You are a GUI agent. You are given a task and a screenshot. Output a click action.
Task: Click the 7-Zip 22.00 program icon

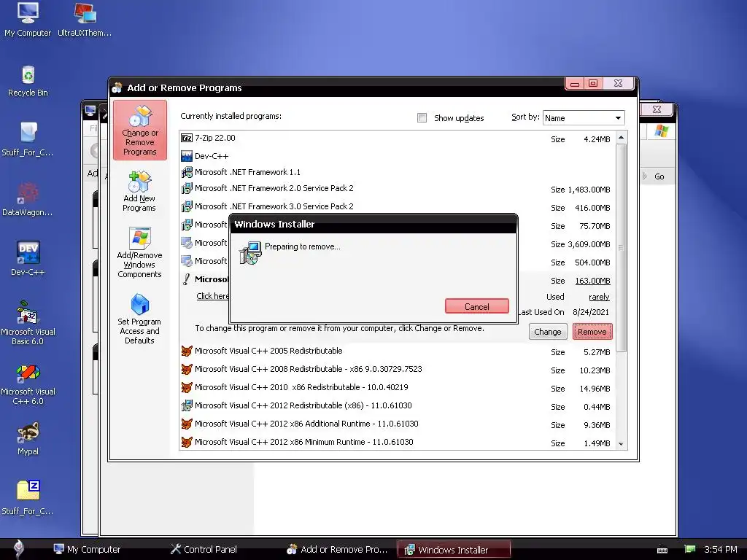(187, 138)
